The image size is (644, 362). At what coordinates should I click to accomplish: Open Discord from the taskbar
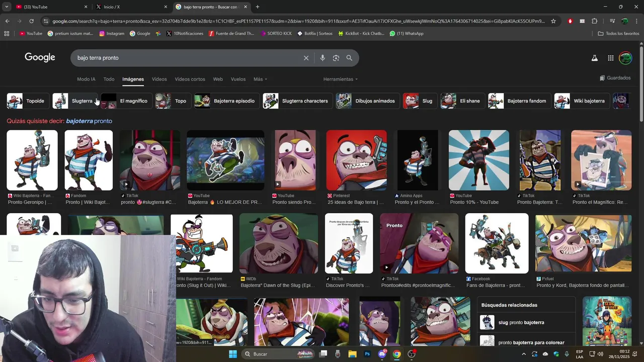coord(382,354)
